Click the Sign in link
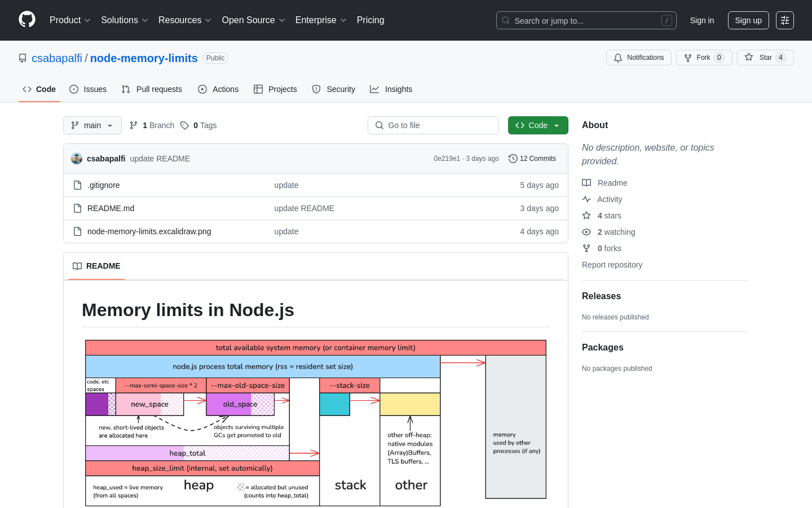The width and height of the screenshot is (812, 508). click(x=702, y=20)
